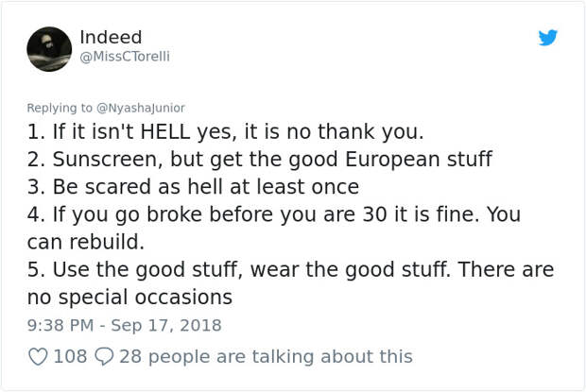Select the 'no special occasions' text
Viewport: 586px width, 392px height.
129,298
